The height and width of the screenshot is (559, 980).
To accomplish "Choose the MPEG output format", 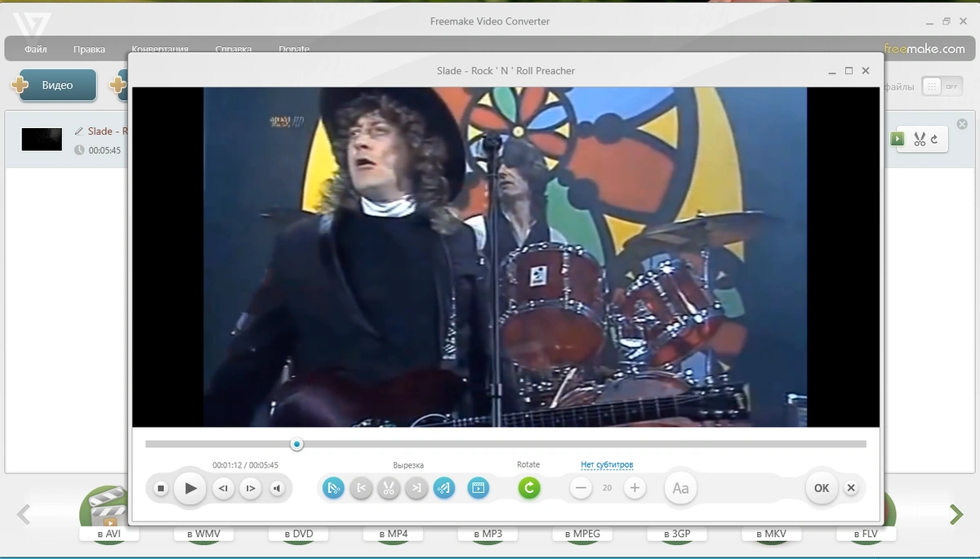I will coord(582,534).
